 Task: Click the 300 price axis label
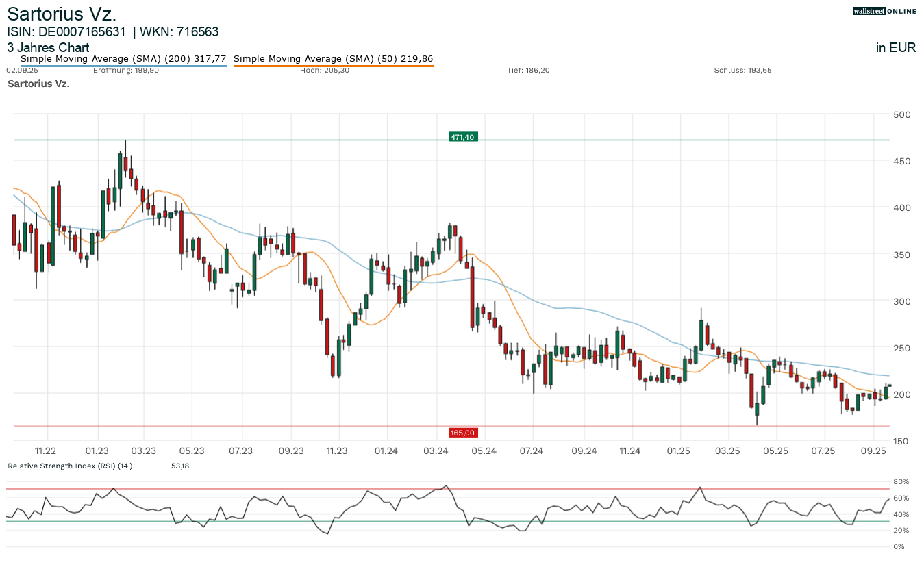[902, 301]
